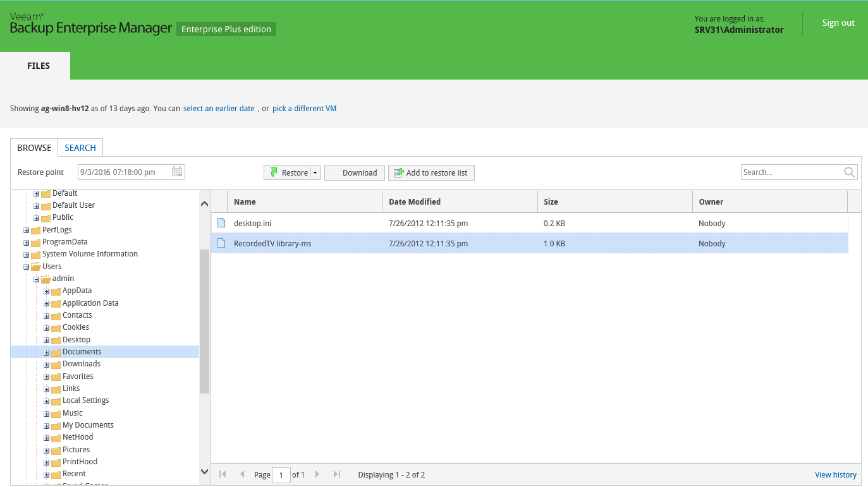868x487 pixels.
Task: Click the Sign out link
Action: tap(838, 23)
